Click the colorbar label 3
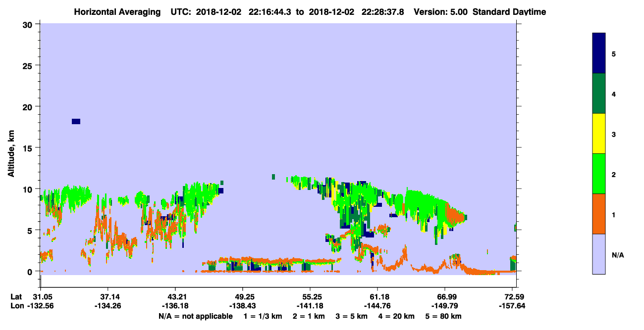The height and width of the screenshot is (330, 644). [614, 134]
